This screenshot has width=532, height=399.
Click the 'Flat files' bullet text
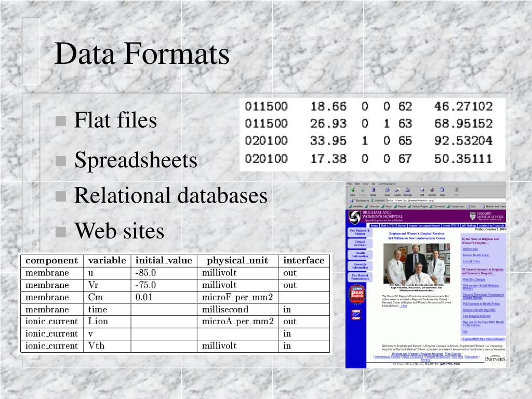click(x=116, y=120)
